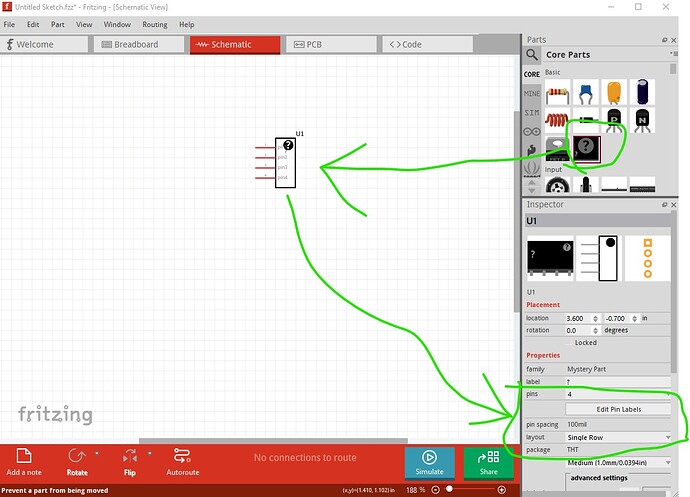The image size is (690, 497).
Task: Click the location X stepper arrows
Action: point(595,318)
